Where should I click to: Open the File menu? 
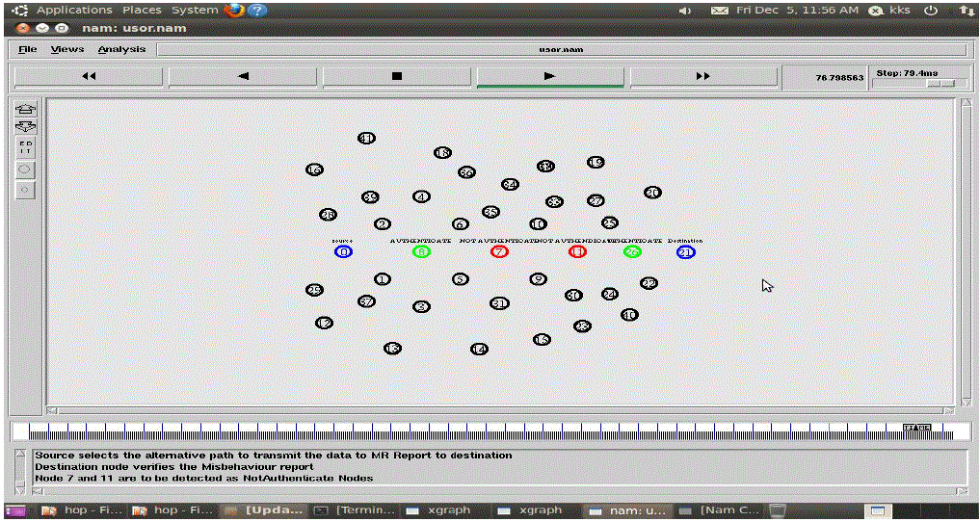(x=28, y=49)
